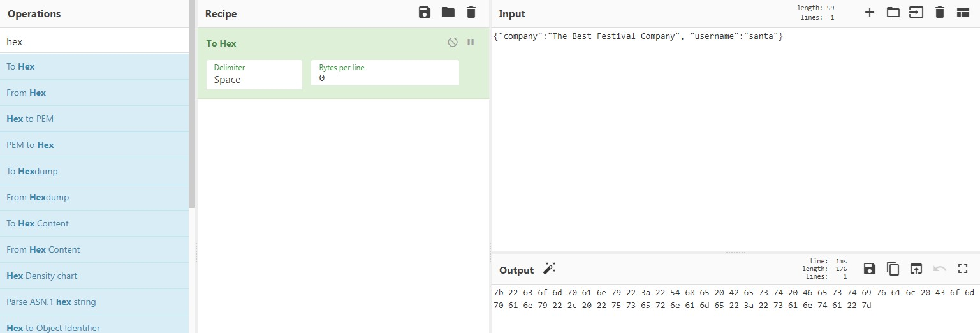Save output to file
Screen dimensions: 980x333
tap(869, 269)
